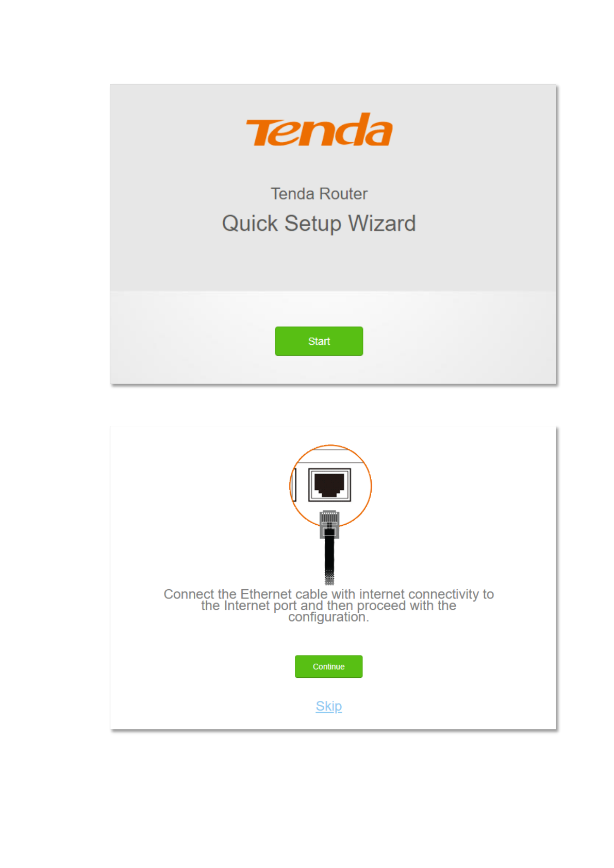Click the Ethernet port illustration
This screenshot has height=868, width=614.
tap(329, 485)
